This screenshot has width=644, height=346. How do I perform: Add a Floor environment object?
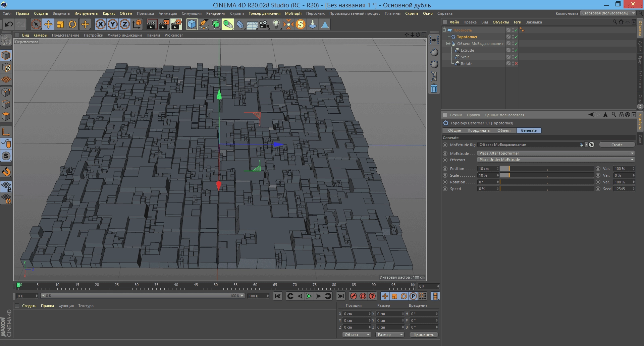tap(252, 24)
